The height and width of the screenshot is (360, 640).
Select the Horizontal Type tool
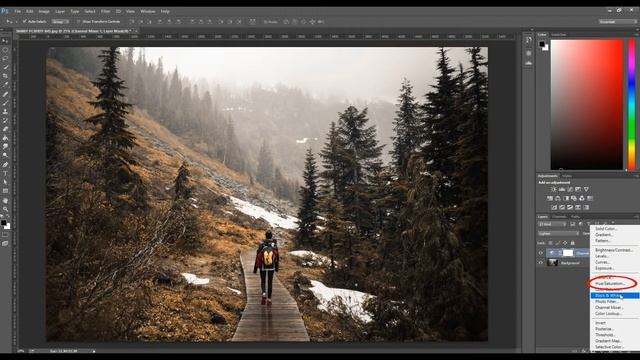[5, 173]
